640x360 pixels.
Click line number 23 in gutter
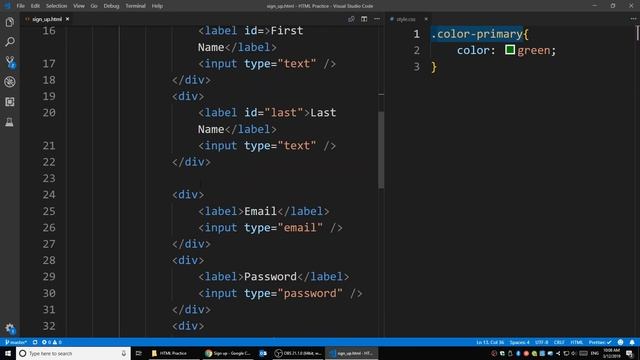[49, 178]
